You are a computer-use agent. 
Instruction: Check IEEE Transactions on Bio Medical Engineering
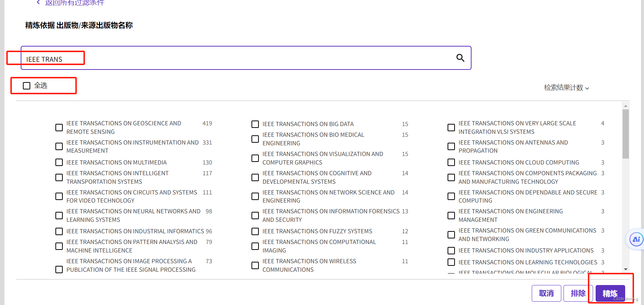255,139
